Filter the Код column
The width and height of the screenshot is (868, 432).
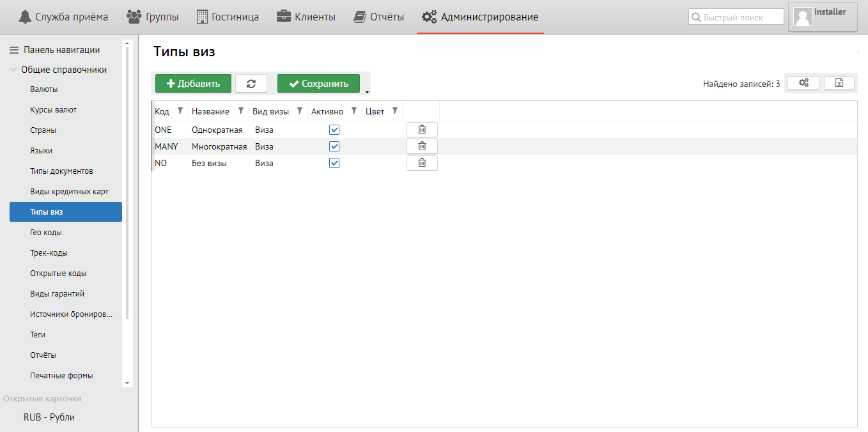pyautogui.click(x=180, y=111)
